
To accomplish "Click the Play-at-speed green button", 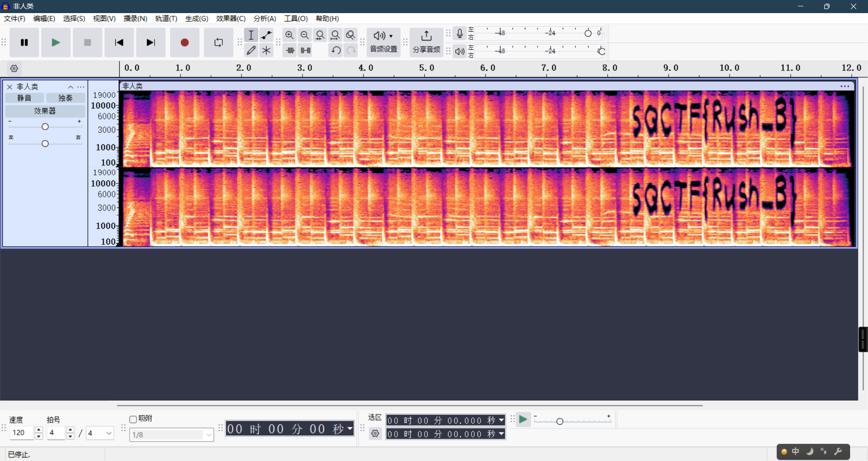I will [523, 419].
